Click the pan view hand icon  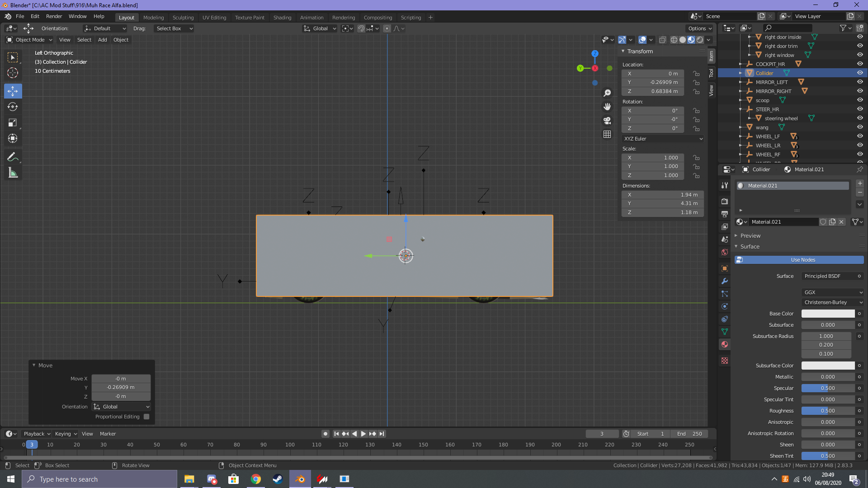pyautogui.click(x=607, y=107)
